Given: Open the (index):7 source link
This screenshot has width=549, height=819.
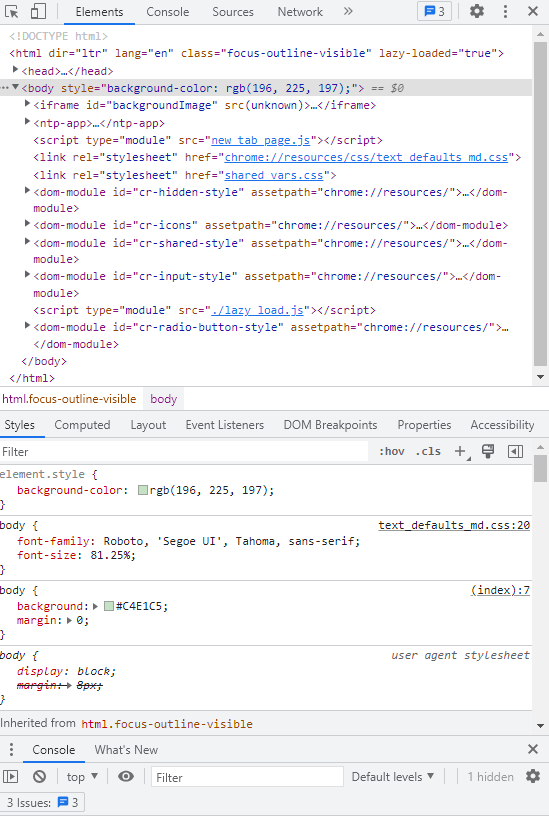Looking at the screenshot, I should 500,590.
